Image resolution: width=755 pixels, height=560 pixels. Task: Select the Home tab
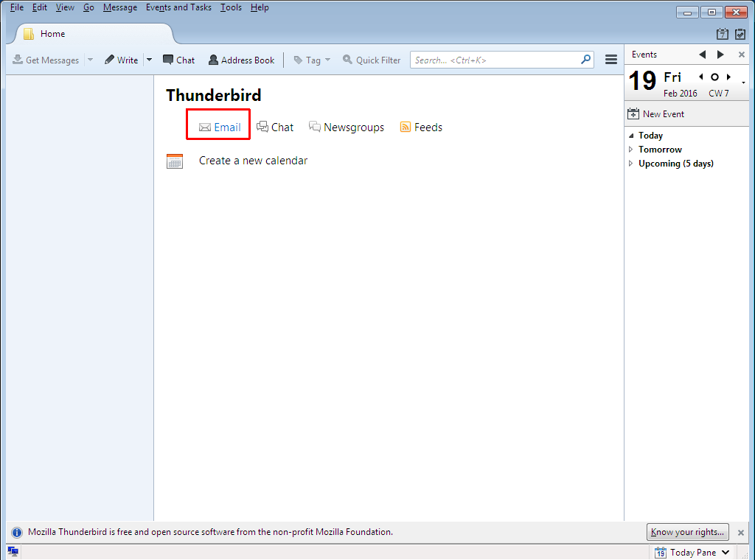pos(94,34)
